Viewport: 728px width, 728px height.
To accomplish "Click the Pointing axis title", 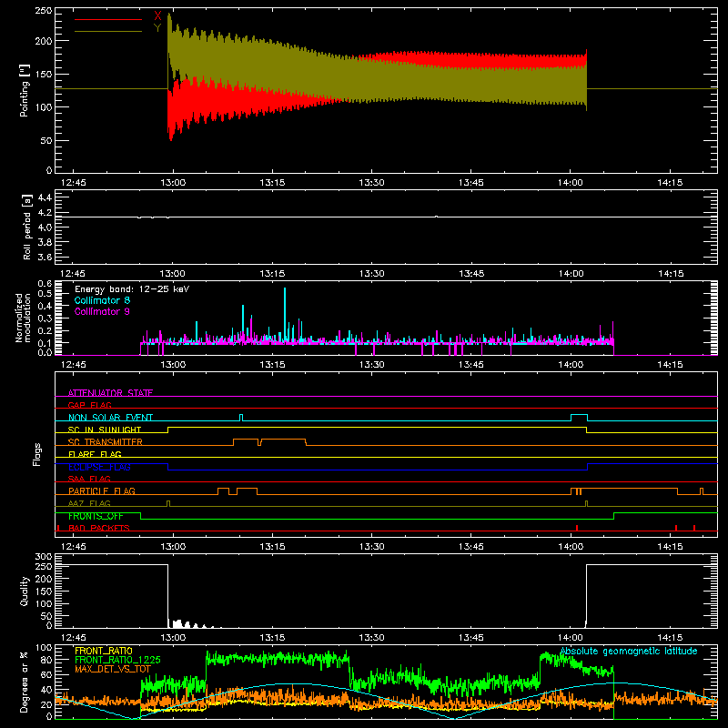I will pos(25,91).
